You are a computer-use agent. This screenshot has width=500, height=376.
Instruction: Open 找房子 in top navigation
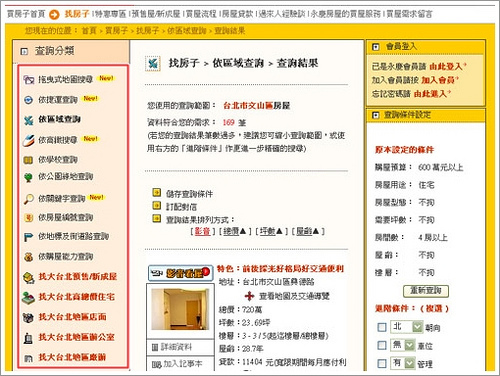(77, 14)
